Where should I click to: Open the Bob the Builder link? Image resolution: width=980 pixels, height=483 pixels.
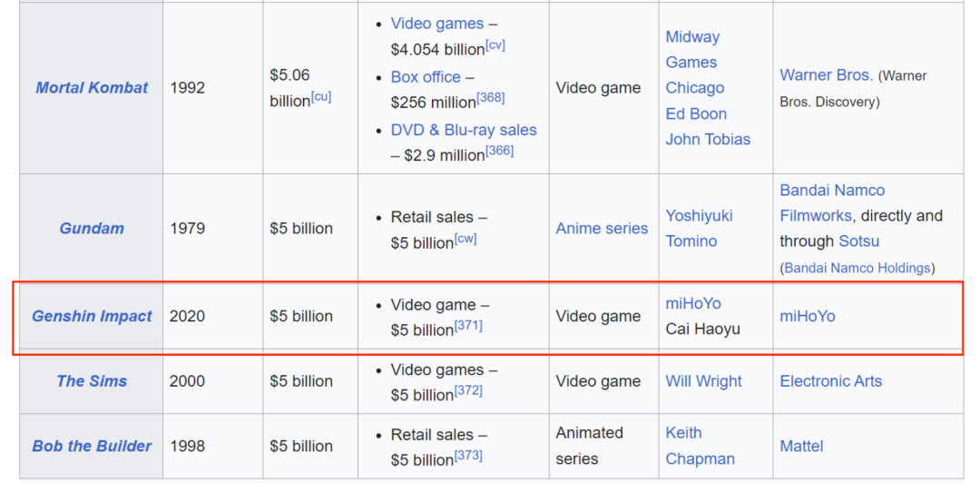(x=92, y=447)
